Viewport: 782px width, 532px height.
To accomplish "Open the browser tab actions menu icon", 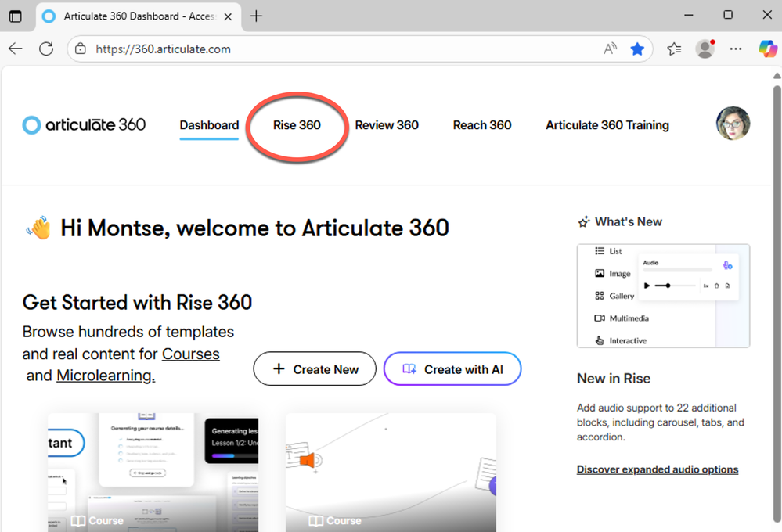I will pyautogui.click(x=16, y=16).
